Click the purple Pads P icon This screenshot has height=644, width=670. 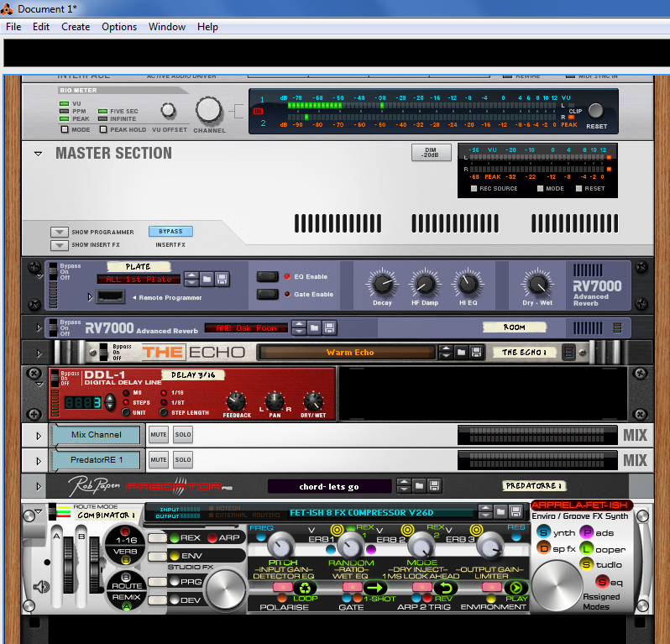click(x=586, y=532)
